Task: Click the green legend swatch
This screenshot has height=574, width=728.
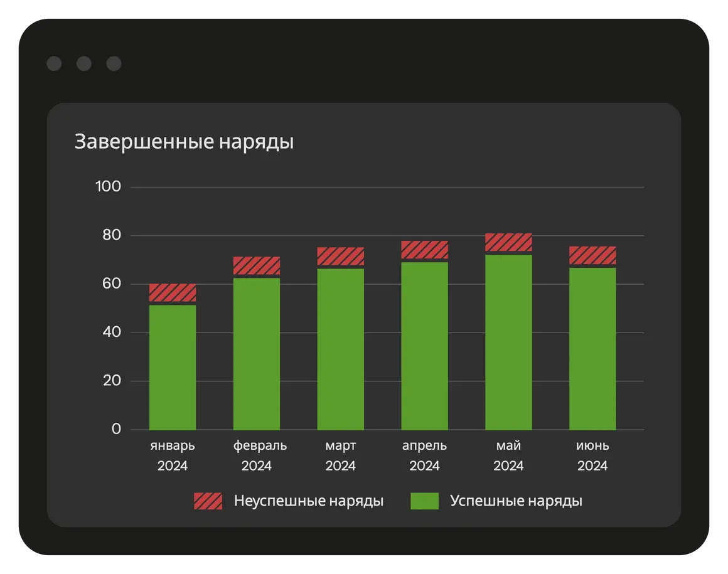Action: tap(424, 501)
